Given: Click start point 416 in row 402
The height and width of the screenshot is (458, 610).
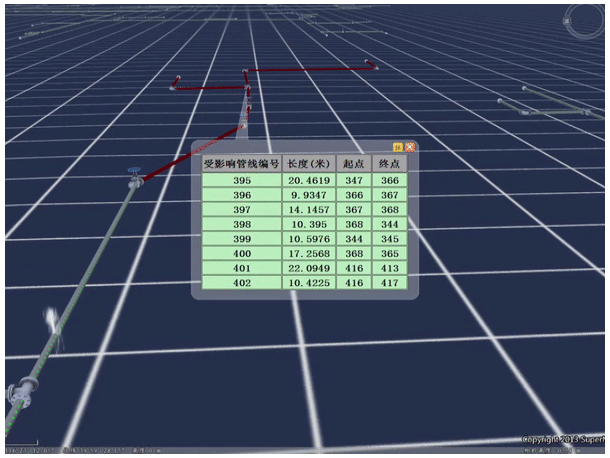Looking at the screenshot, I should coord(354,283).
